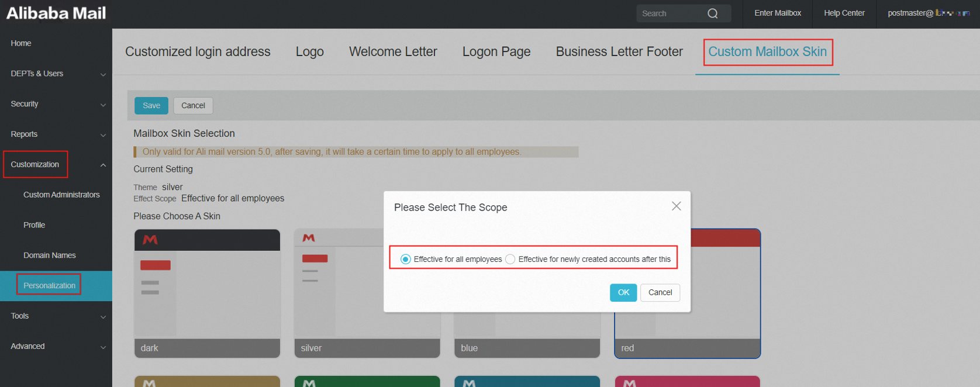
Task: Confirm scope with OK button
Action: [x=623, y=292]
